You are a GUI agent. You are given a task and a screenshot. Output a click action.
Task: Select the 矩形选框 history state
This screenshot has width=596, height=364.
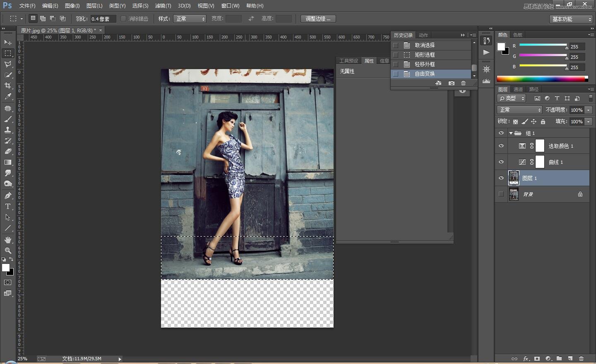click(425, 55)
